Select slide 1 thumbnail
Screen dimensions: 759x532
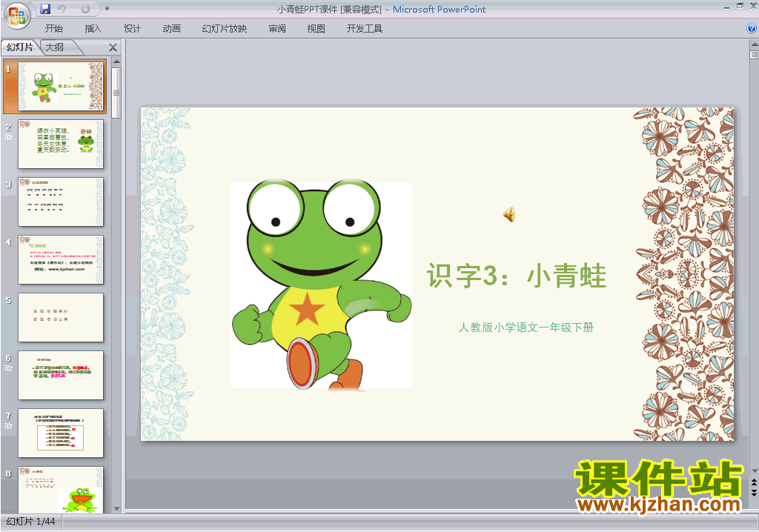click(61, 86)
